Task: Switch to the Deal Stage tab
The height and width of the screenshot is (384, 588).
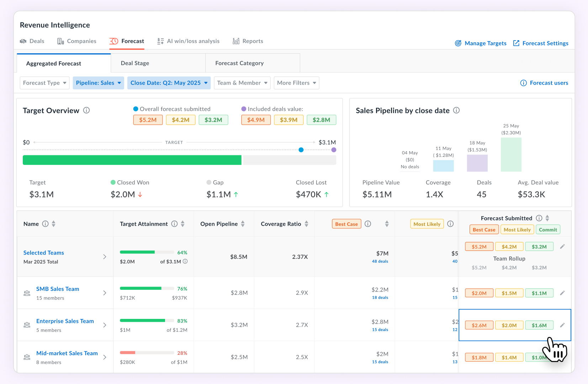Action: [158, 63]
